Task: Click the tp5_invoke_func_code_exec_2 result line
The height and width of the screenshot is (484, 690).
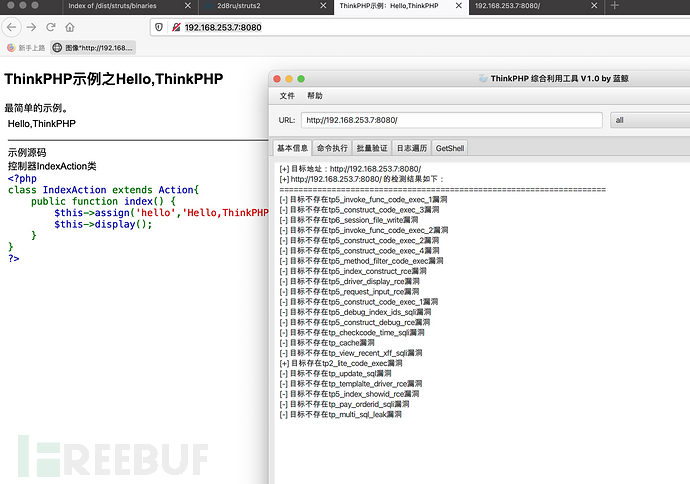Action: [x=364, y=230]
